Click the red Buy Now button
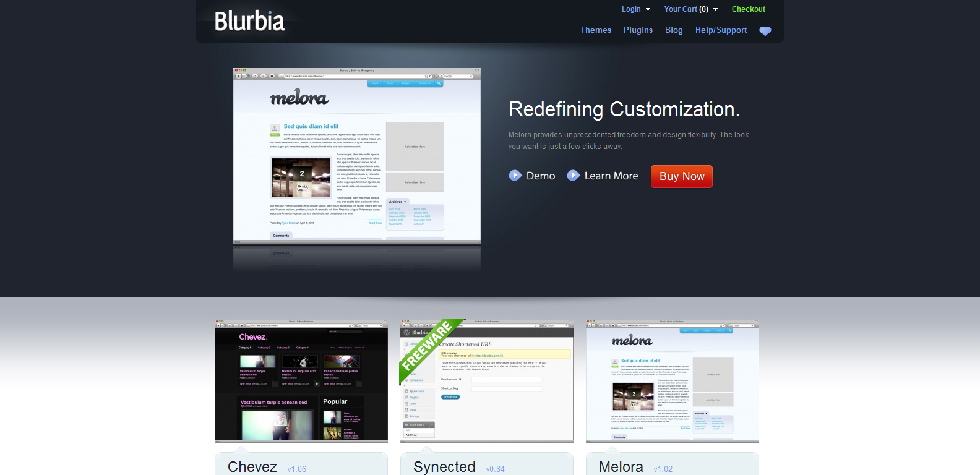This screenshot has width=980, height=475. pos(682,176)
